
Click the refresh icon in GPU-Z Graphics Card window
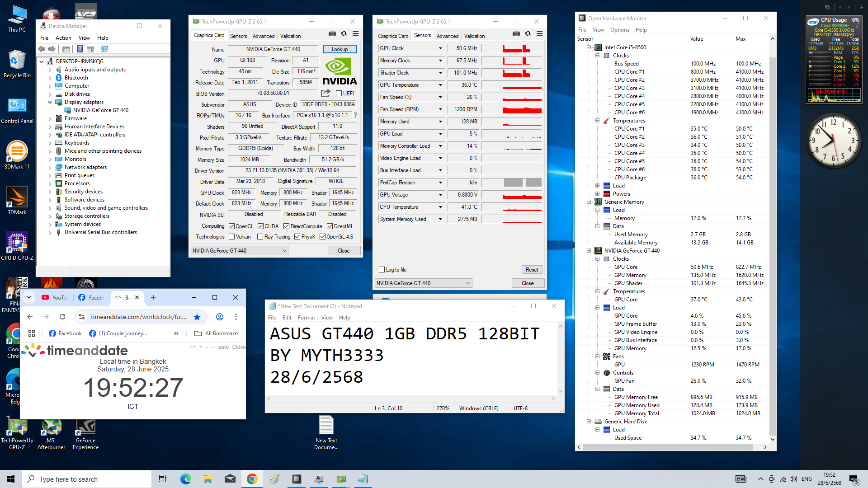(x=344, y=34)
